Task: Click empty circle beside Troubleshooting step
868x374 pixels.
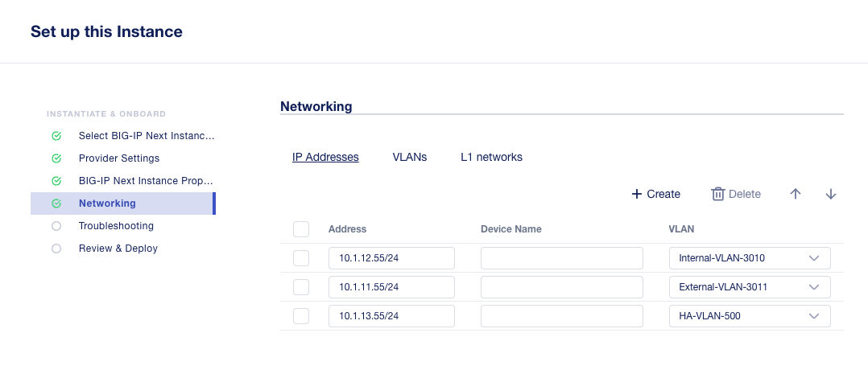Action: 56,226
